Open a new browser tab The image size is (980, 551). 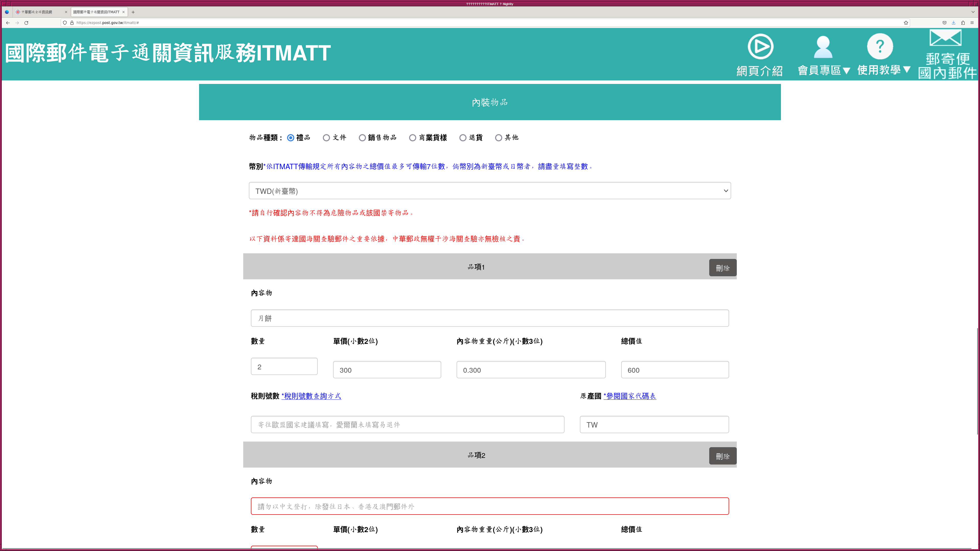point(133,12)
